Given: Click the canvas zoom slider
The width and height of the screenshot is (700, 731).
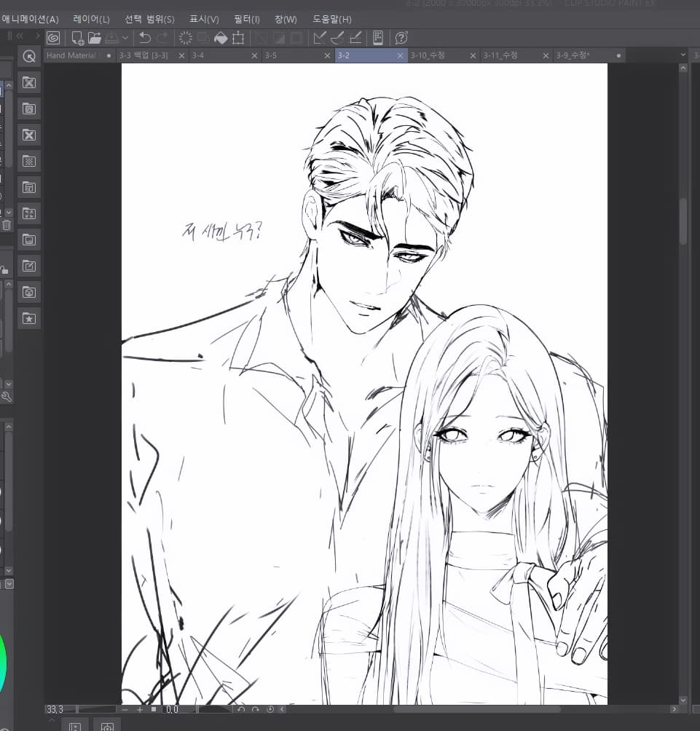Looking at the screenshot, I should (97, 710).
